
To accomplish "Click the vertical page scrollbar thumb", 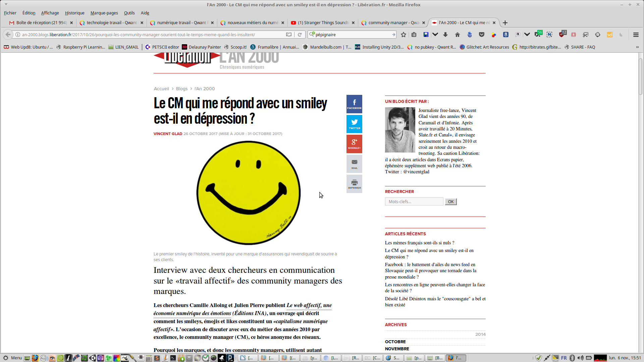I will (x=640, y=76).
